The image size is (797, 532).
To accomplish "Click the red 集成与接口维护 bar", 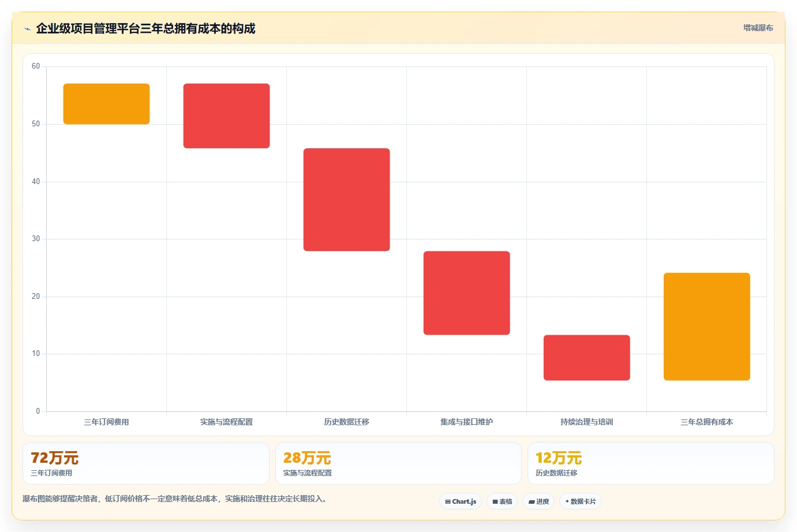I will pos(466,293).
